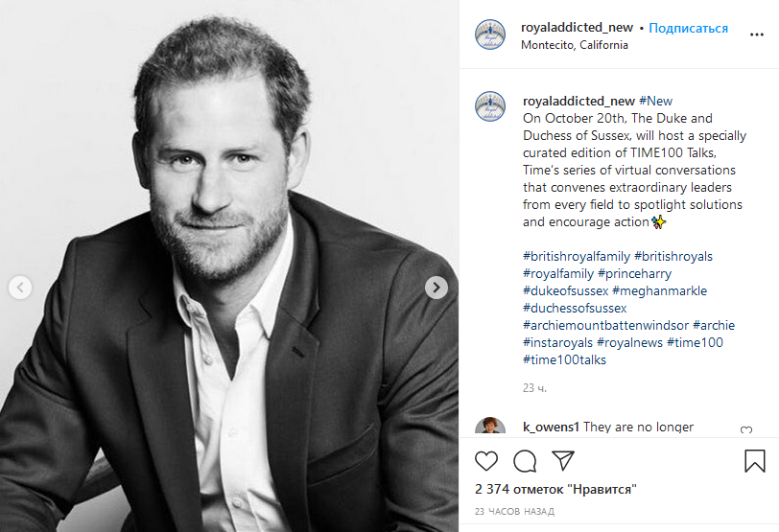Save post with bookmark icon
Image resolution: width=779 pixels, height=532 pixels.
[x=755, y=461]
